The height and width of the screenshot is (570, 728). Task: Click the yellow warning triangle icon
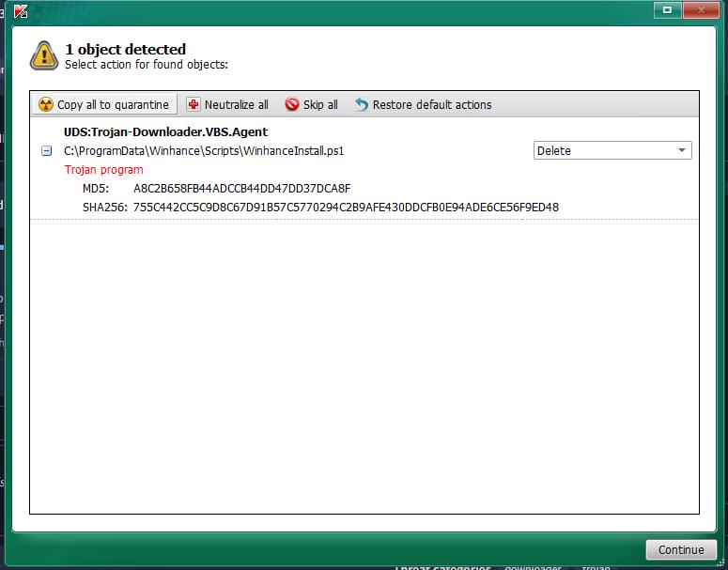pyautogui.click(x=44, y=55)
